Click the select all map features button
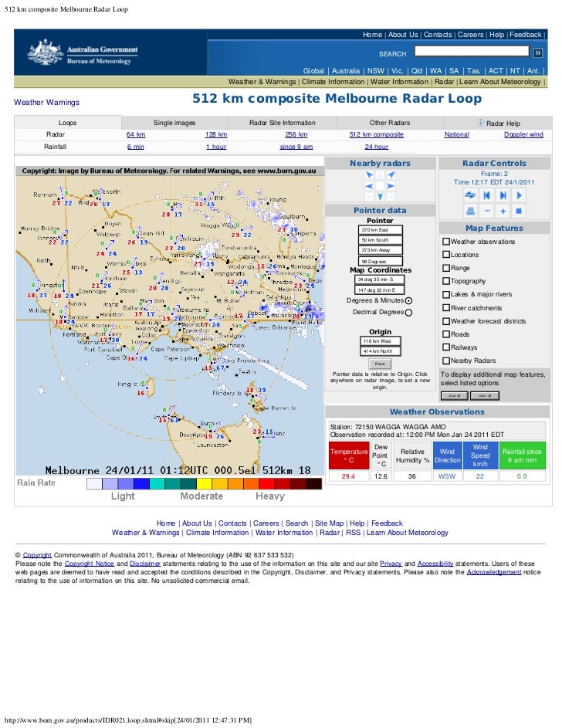The image size is (562, 728). tap(485, 395)
